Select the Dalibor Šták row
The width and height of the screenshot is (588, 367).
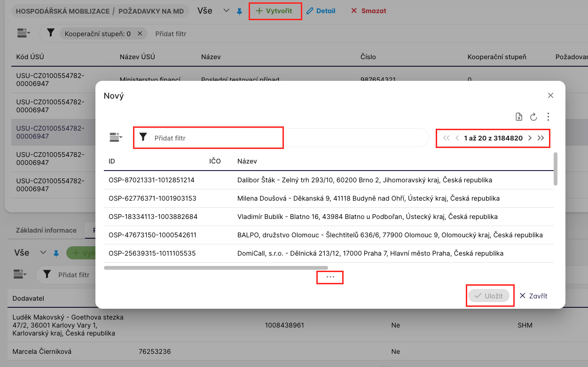click(329, 180)
